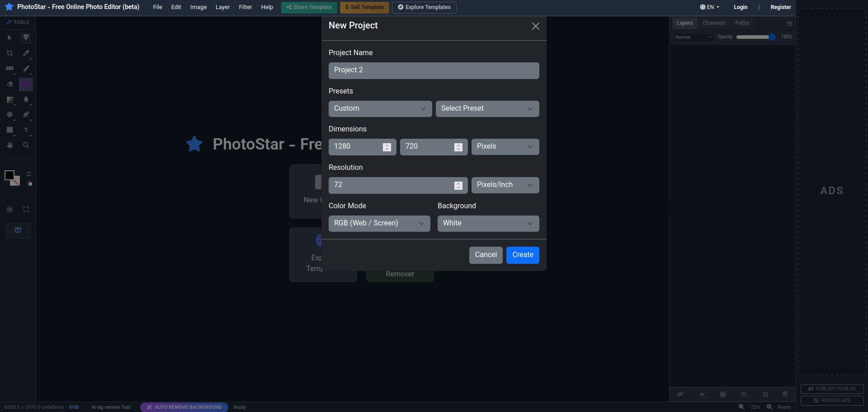868x412 pixels.
Task: Click the Create button
Action: pos(523,255)
